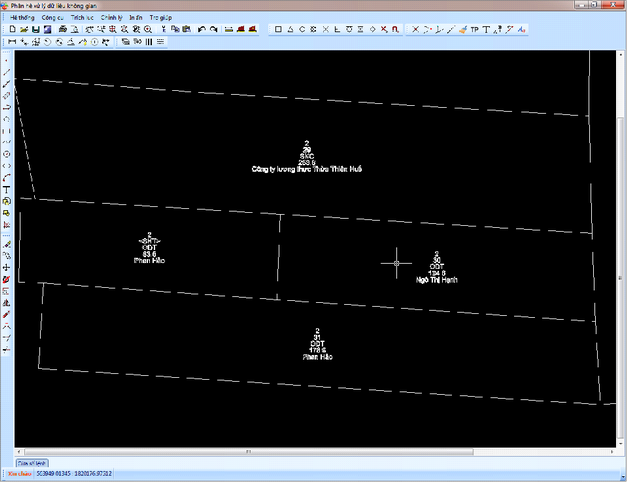The height and width of the screenshot is (483, 628).
Task: Open the Công cụ menu
Action: point(54,18)
